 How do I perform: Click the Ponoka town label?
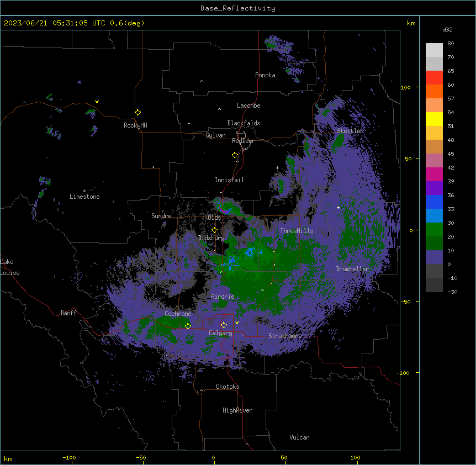[x=265, y=75]
